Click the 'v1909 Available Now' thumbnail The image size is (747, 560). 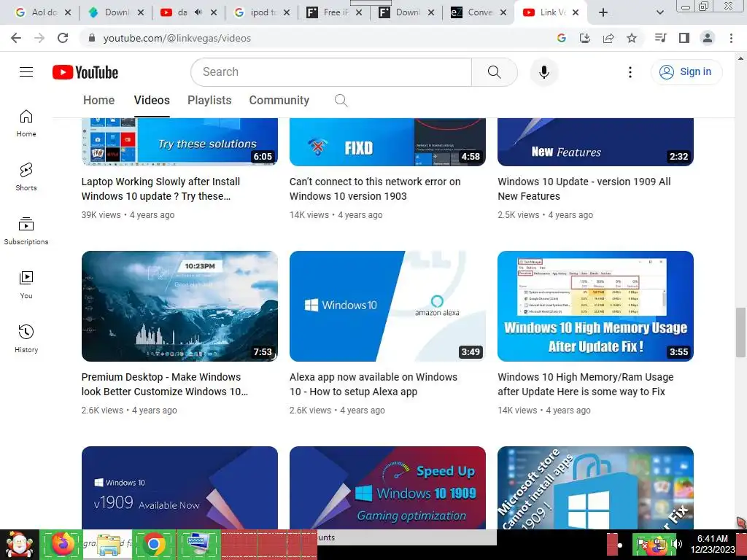[x=179, y=488]
